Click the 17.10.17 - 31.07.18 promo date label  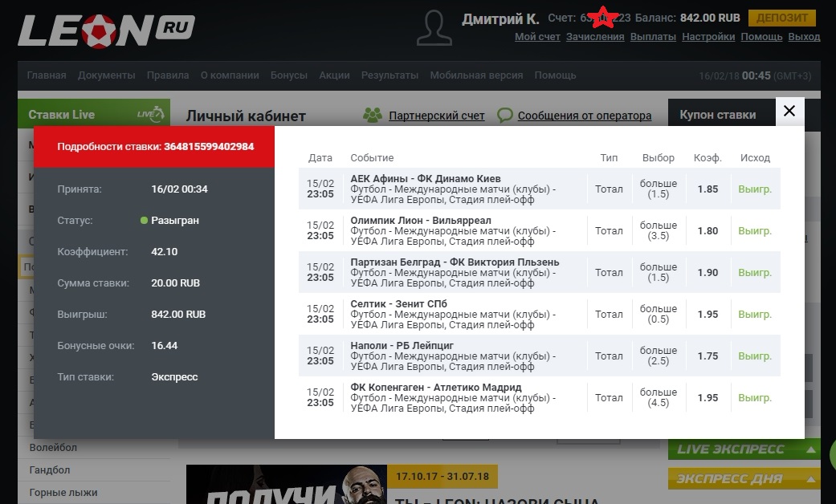pos(442,476)
